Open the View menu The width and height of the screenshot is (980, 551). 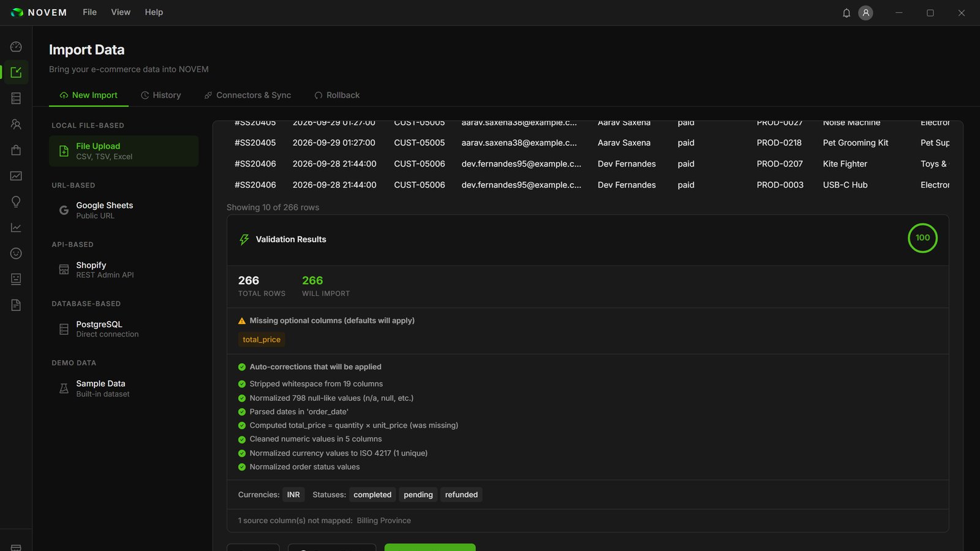click(121, 12)
